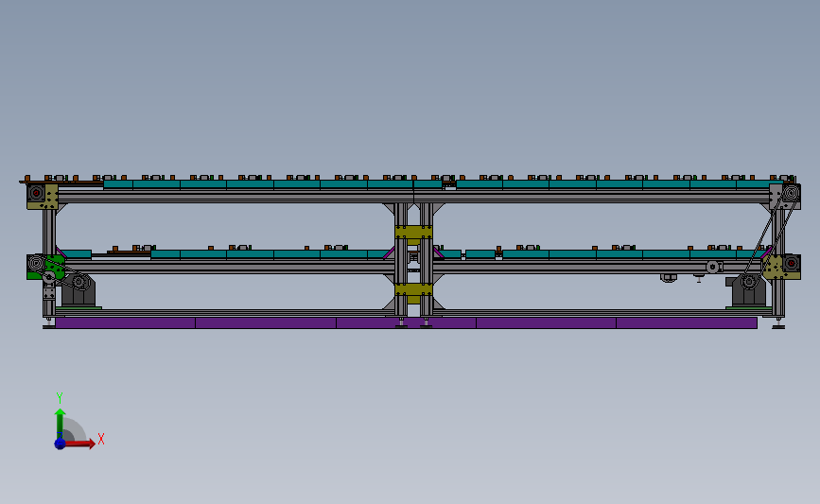Select the lower yellow bracket on the center column
This screenshot has height=504, width=820.
point(413,290)
